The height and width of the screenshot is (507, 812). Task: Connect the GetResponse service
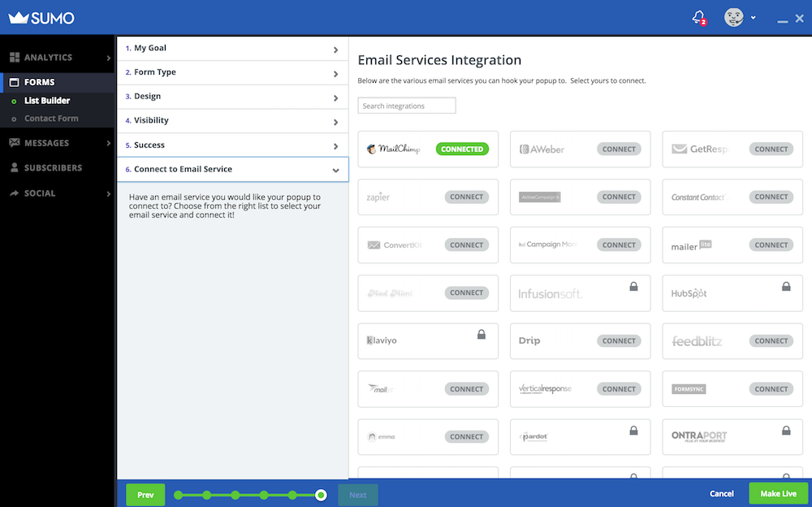click(771, 149)
